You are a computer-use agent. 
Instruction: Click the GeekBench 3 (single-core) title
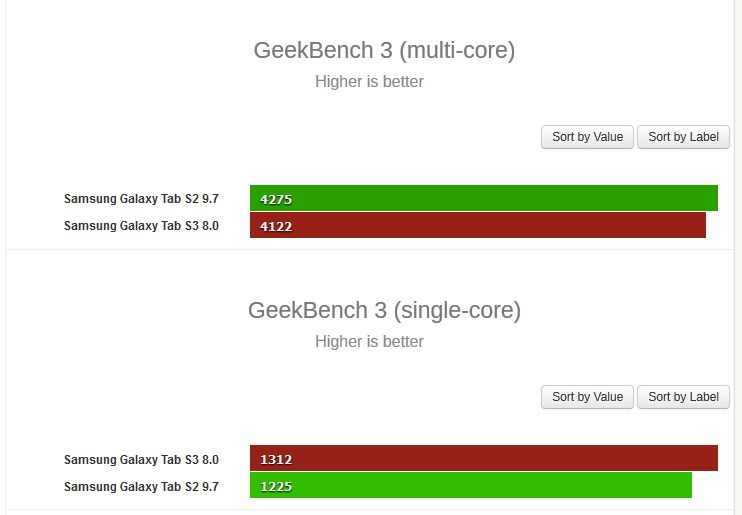tap(384, 311)
